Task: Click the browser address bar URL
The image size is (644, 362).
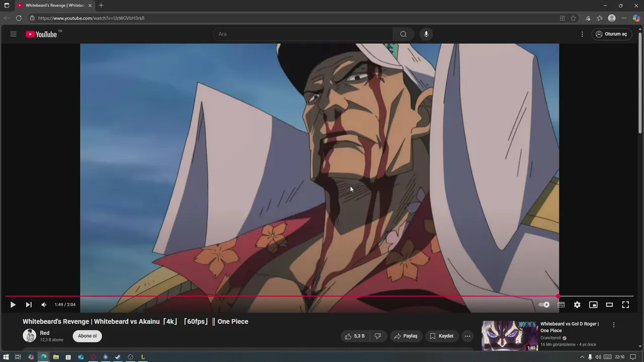Action: (91, 18)
